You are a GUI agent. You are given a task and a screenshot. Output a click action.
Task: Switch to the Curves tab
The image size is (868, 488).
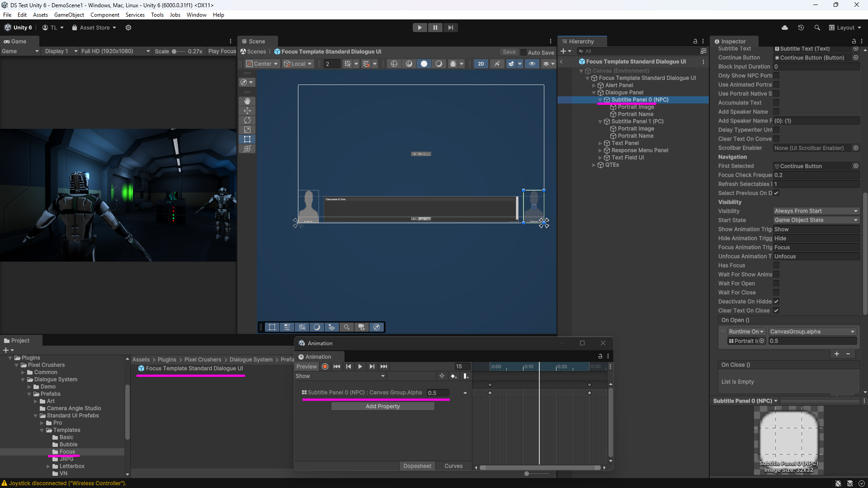tap(453, 466)
